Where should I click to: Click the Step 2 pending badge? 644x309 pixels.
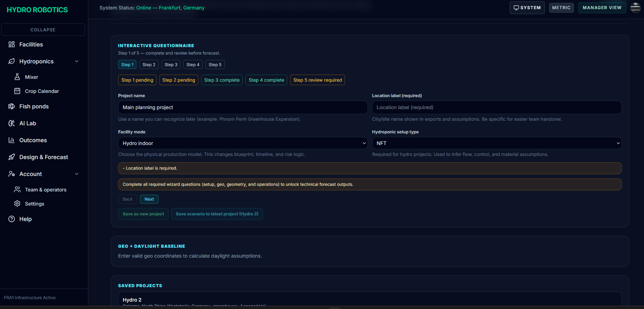point(179,80)
